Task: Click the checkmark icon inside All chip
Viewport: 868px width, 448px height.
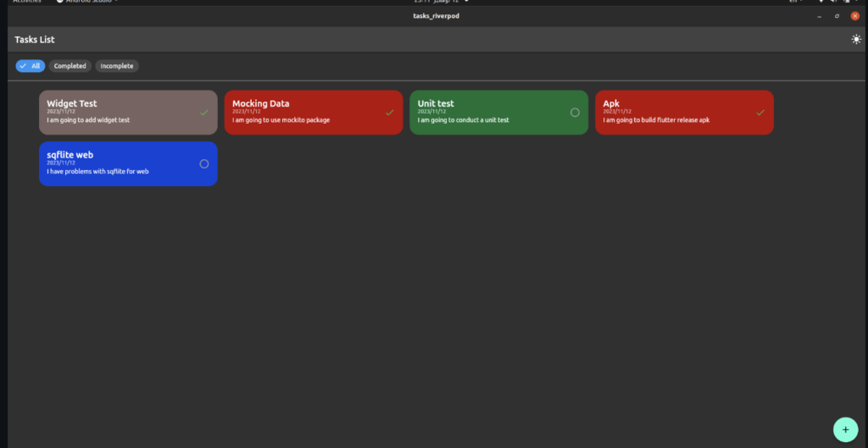Action: [23, 66]
